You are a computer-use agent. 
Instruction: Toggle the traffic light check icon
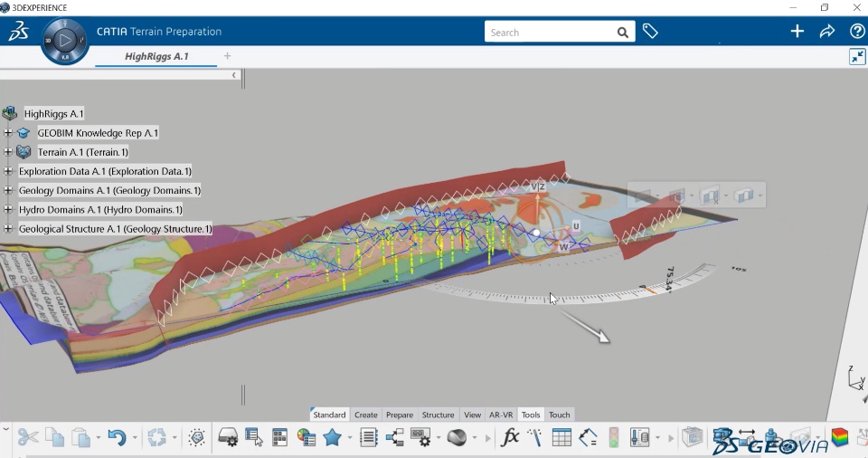click(613, 437)
